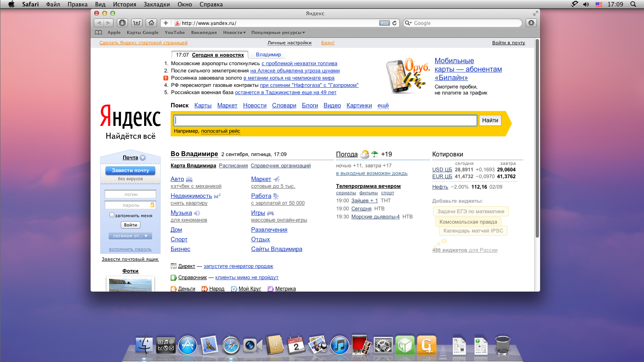Viewport: 644px width, 362px height.
Task: Open Trash in the Dock
Action: point(502,345)
